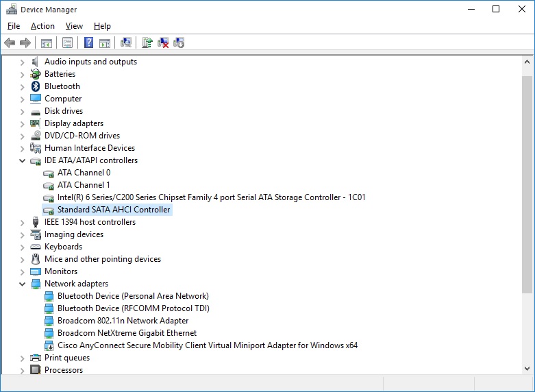Viewport: 535px width, 392px height.
Task: Expand the Processors node chevron
Action: pos(22,371)
